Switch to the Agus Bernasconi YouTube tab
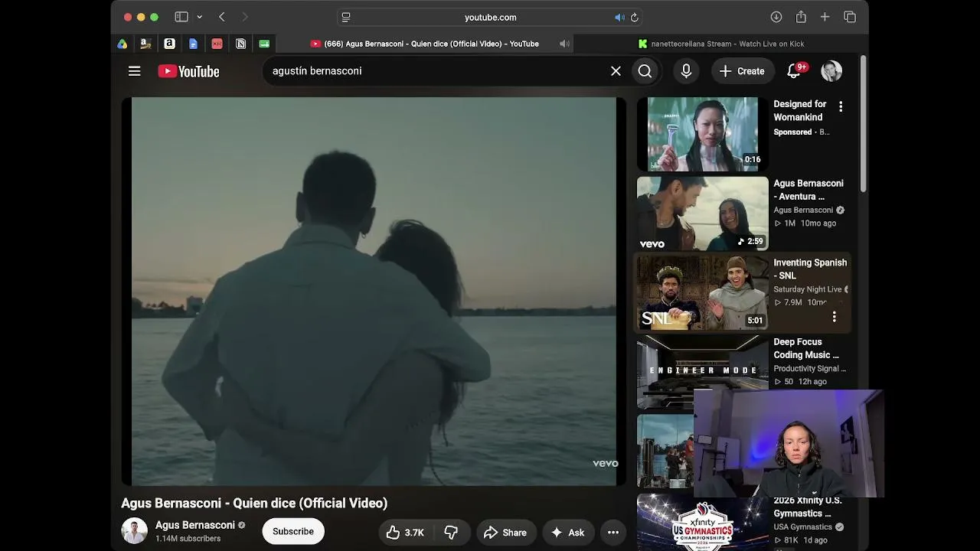Viewport: 980px width, 551px height. point(425,44)
